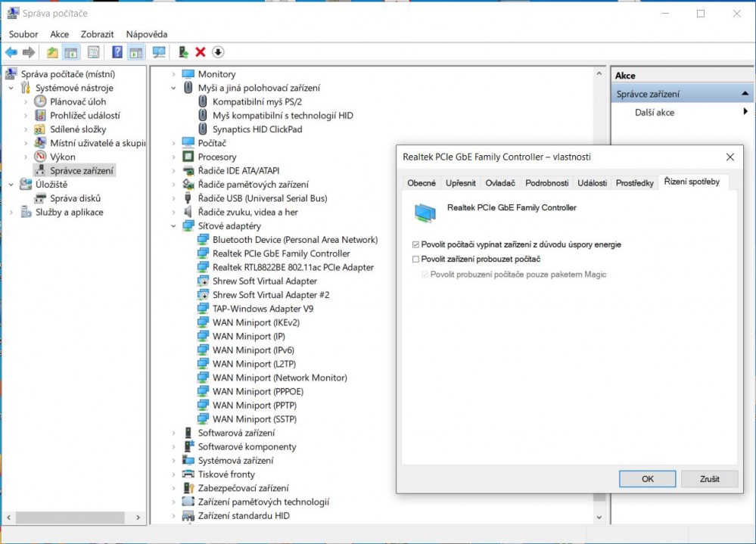The width and height of the screenshot is (756, 544).
Task: Click the red X uninstall device icon
Action: click(201, 52)
